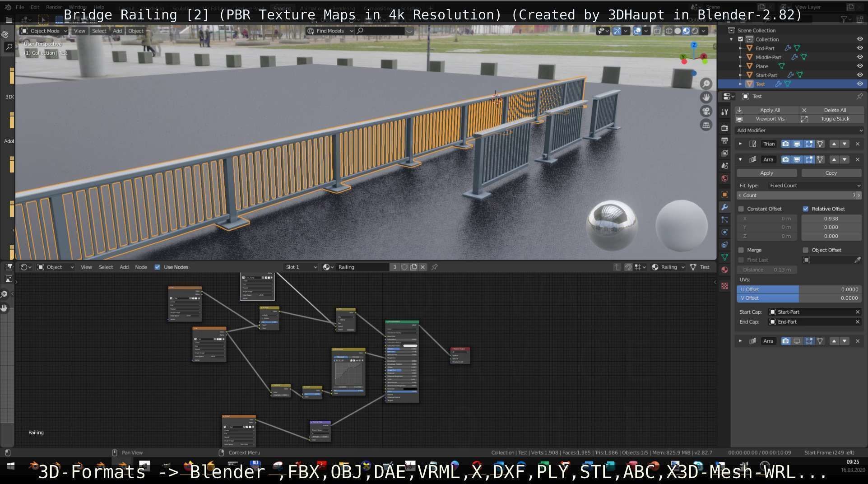Screen dimensions: 868x484
Task: Open the Active Tool properties tab
Action: click(x=724, y=112)
